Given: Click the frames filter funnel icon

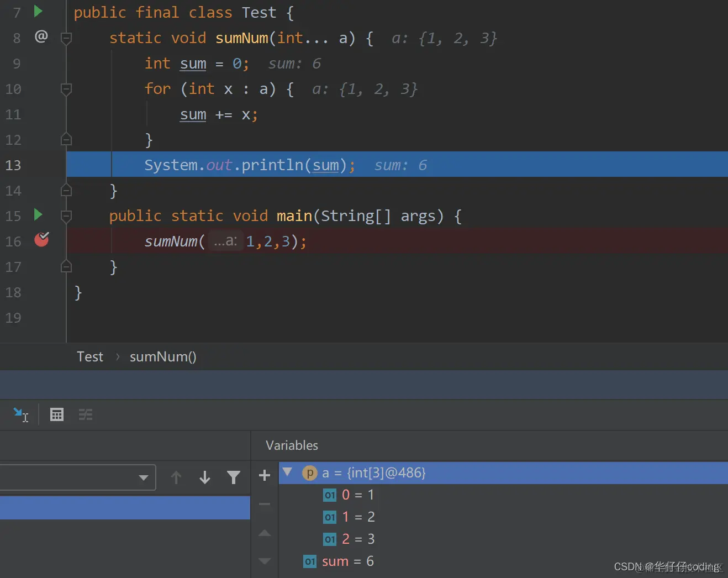Looking at the screenshot, I should click(234, 477).
